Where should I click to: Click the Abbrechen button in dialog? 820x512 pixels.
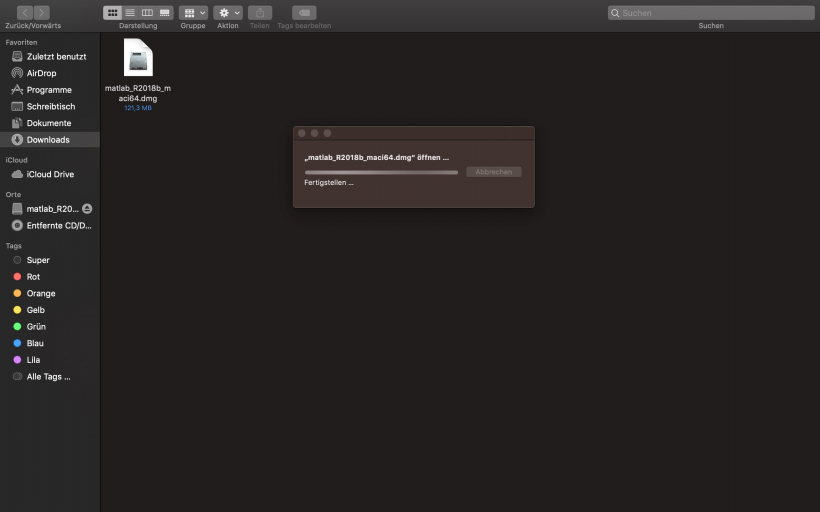(x=493, y=172)
